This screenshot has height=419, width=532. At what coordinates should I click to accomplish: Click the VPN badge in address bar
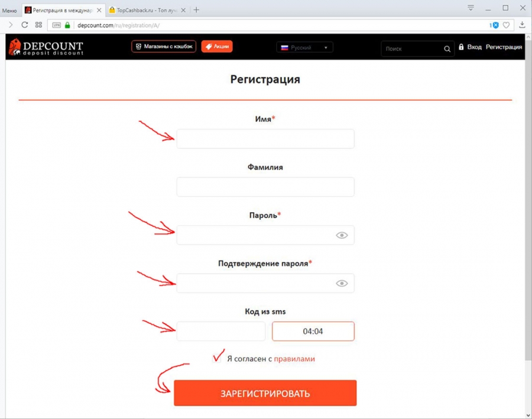pos(56,25)
